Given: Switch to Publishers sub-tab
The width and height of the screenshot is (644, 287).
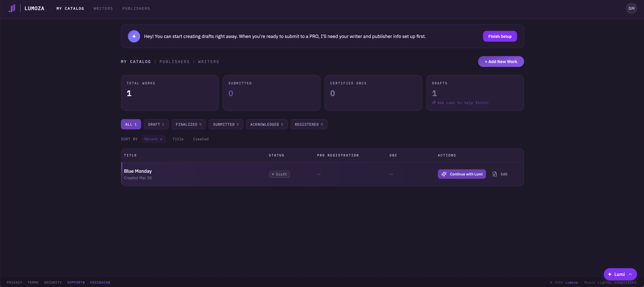Looking at the screenshot, I should tap(175, 61).
